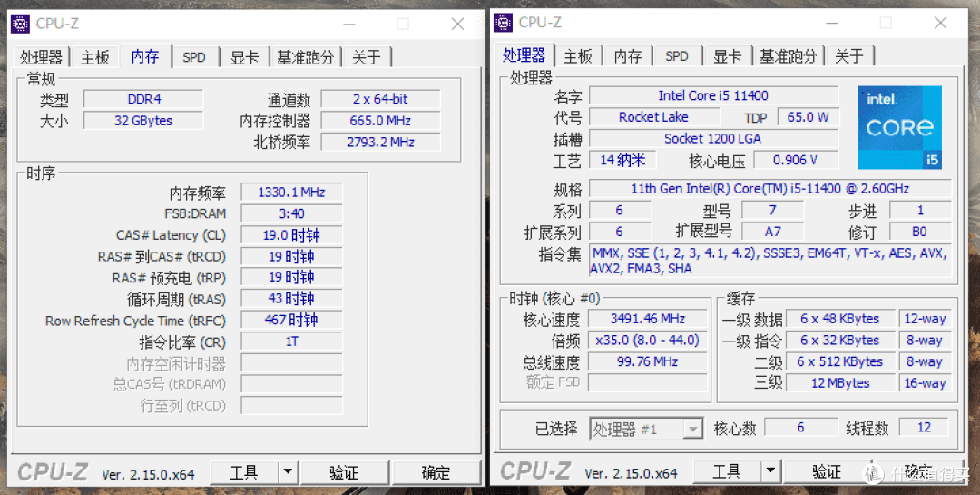The width and height of the screenshot is (980, 495).
Task: Click the tRFC 467 时钟 value
Action: pyautogui.click(x=291, y=320)
